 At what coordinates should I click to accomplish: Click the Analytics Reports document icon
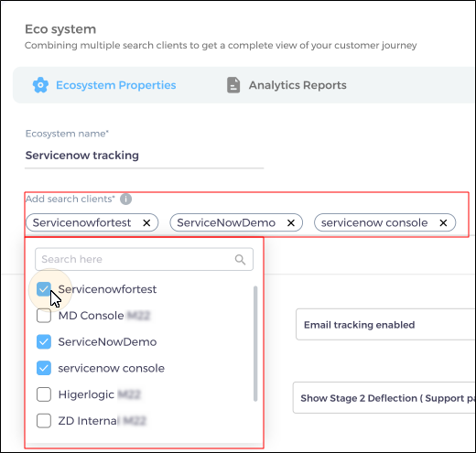click(x=233, y=85)
